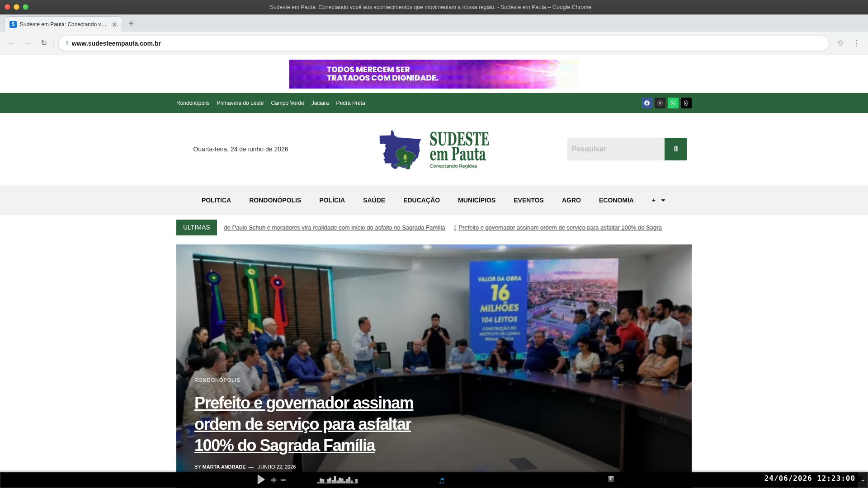Open the Campo Verde link

pyautogui.click(x=288, y=103)
